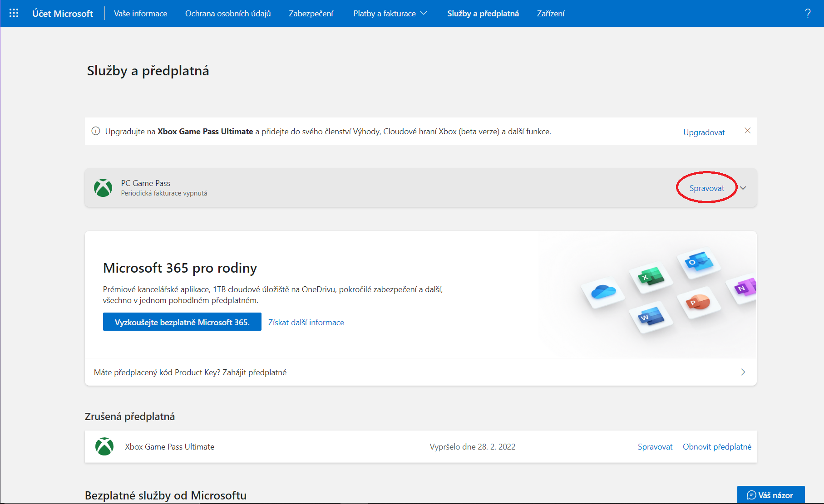Click the PowerPoint app icon
824x504 pixels.
[698, 302]
